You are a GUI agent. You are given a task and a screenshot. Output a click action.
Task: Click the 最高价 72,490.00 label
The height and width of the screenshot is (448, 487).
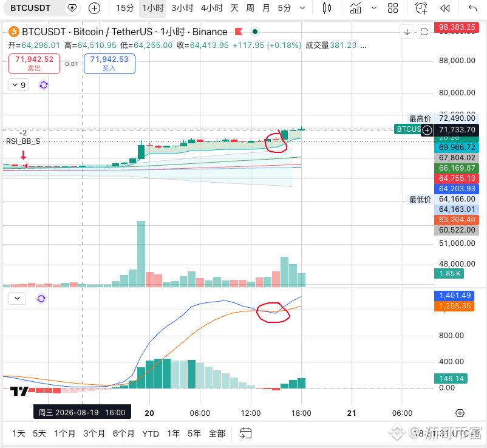coord(443,118)
